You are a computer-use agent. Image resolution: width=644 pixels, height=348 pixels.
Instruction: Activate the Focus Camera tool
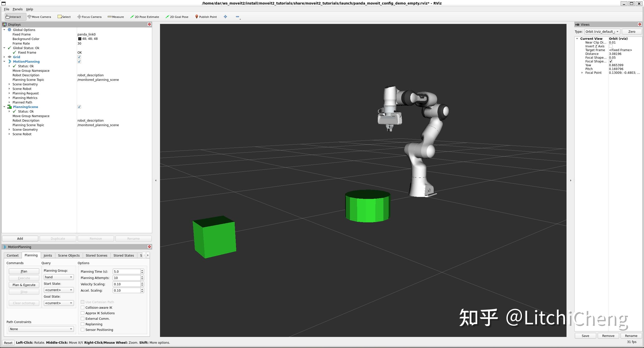[x=89, y=17]
